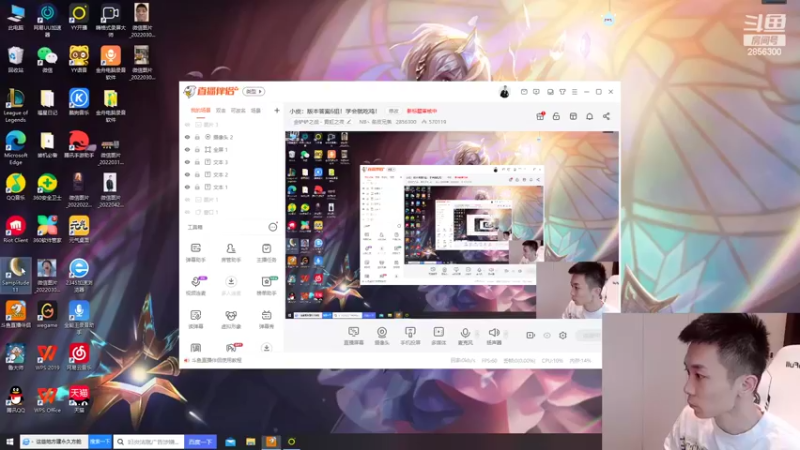
Task: Switch to the fourth scene tab
Action: [256, 110]
